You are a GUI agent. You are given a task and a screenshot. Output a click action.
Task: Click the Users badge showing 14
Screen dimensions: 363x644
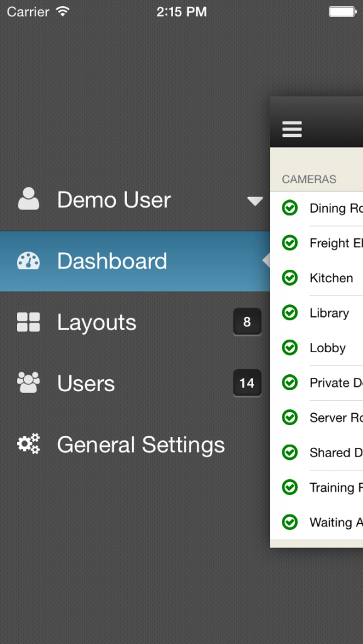pos(247,383)
